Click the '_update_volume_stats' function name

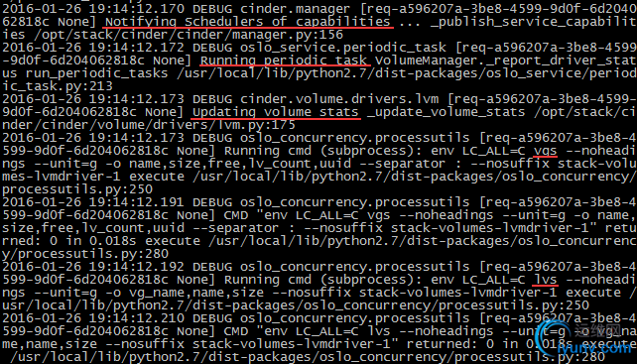pyautogui.click(x=446, y=112)
